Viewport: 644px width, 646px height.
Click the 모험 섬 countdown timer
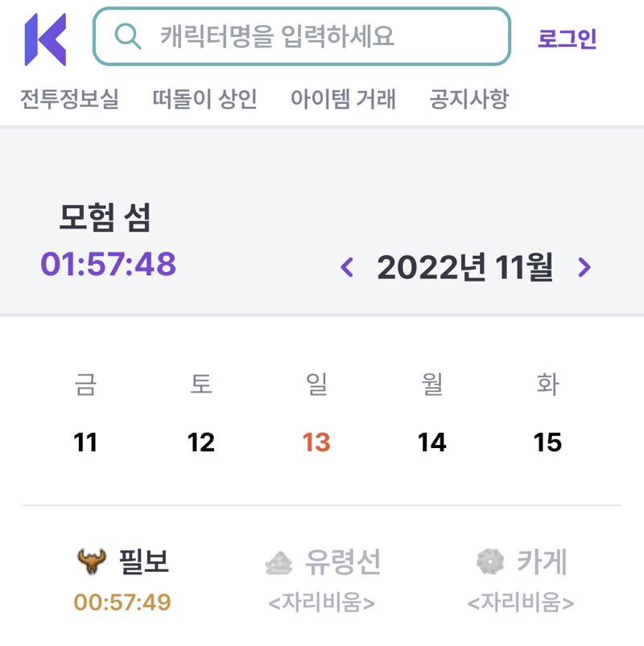pos(109,264)
